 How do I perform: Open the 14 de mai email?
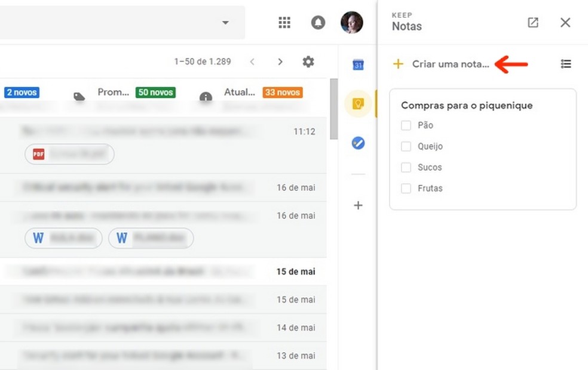pos(163,328)
